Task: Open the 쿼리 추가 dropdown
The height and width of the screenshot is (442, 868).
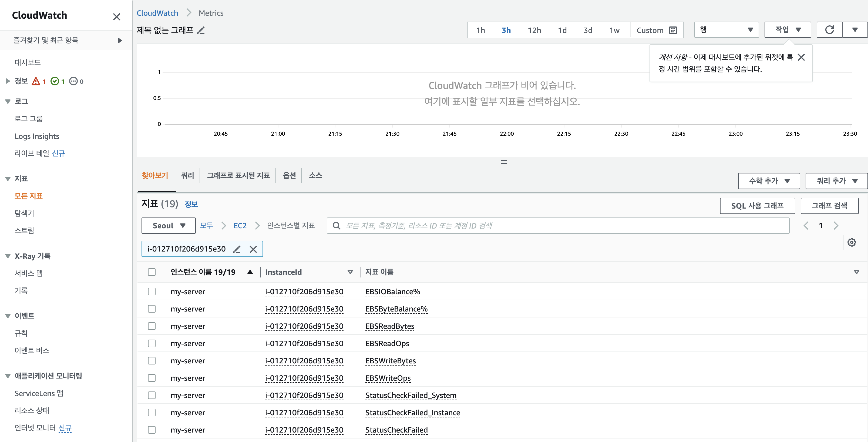Action: 837,181
